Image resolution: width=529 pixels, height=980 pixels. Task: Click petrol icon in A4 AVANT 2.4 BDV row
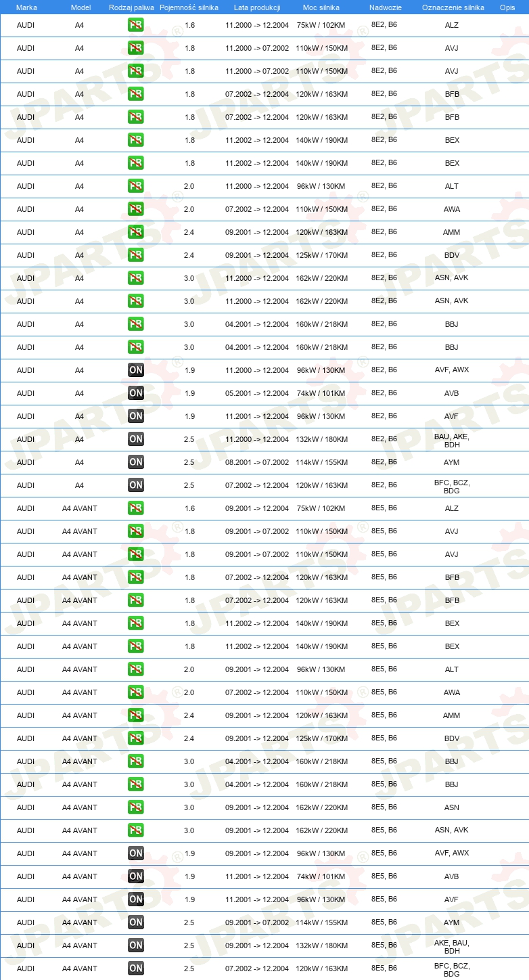tap(136, 738)
